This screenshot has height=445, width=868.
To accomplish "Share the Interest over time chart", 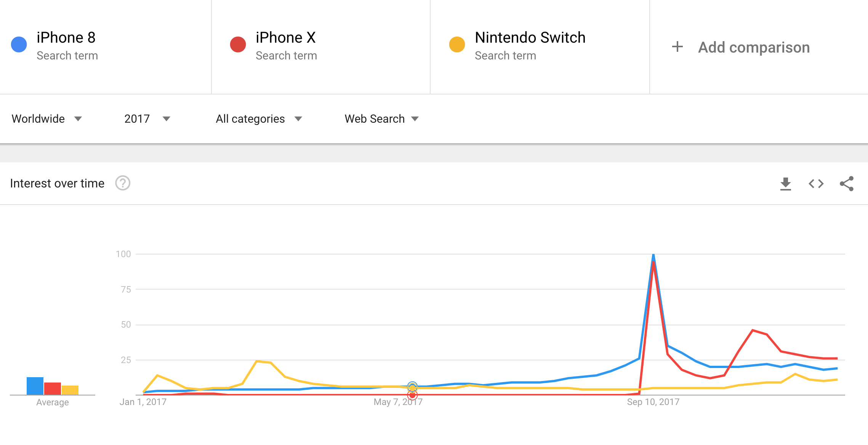I will [847, 183].
